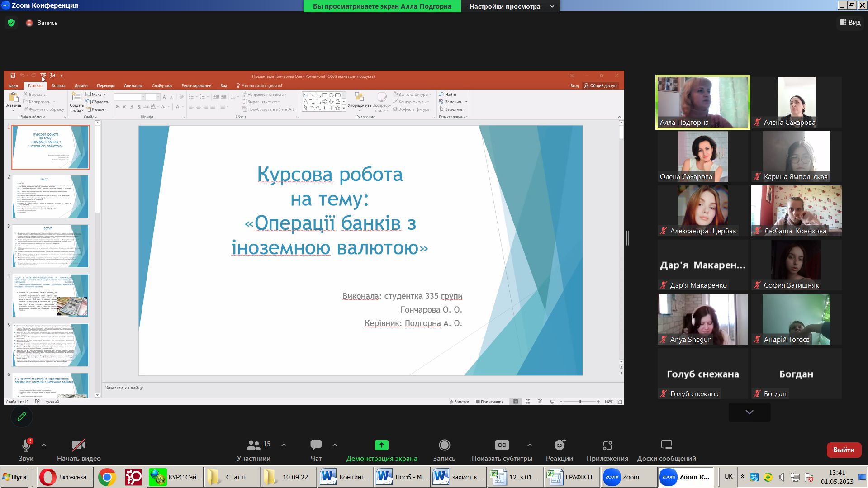
Task: Select Normal view icon in status bar
Action: pos(516,402)
